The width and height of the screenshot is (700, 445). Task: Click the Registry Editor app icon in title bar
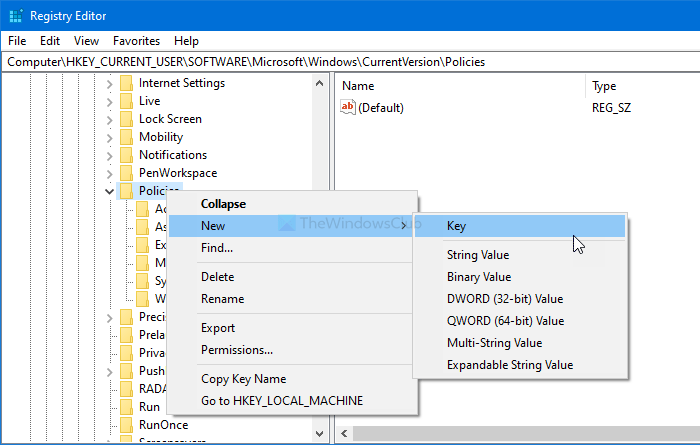coord(15,15)
